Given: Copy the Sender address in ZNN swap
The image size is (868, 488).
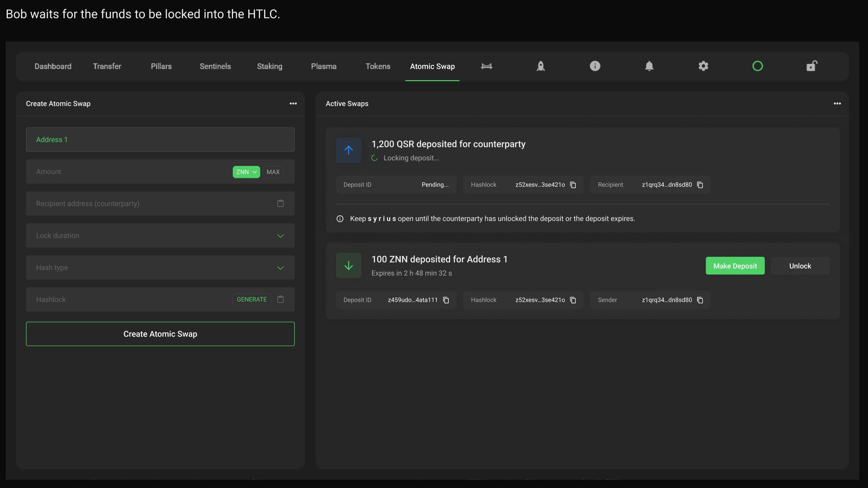Looking at the screenshot, I should [700, 300].
